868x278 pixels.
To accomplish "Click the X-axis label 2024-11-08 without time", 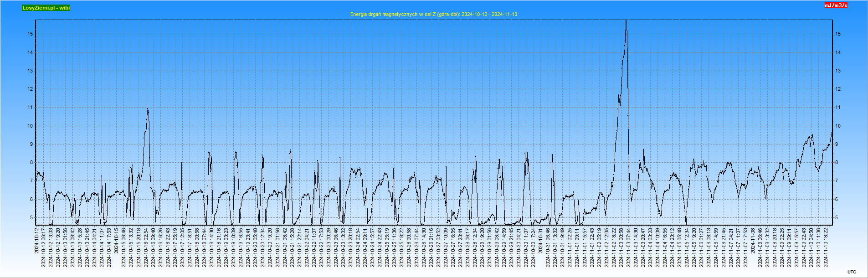I will point(753,241).
